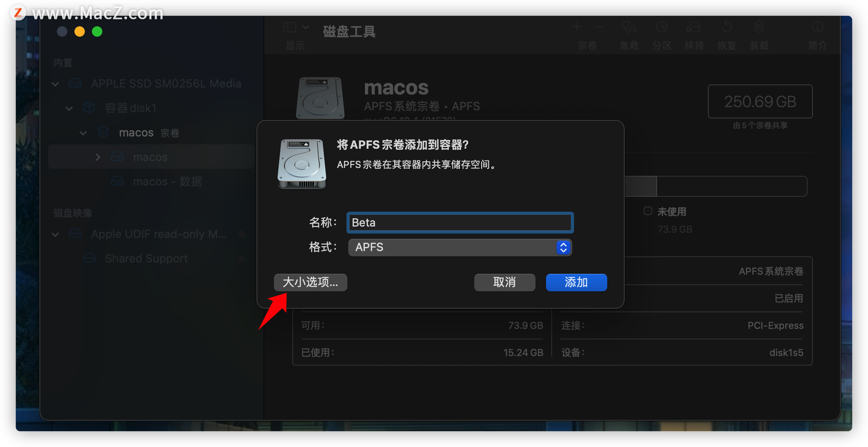Collapse the APPLE SSD SM0256L Media disk

click(55, 84)
